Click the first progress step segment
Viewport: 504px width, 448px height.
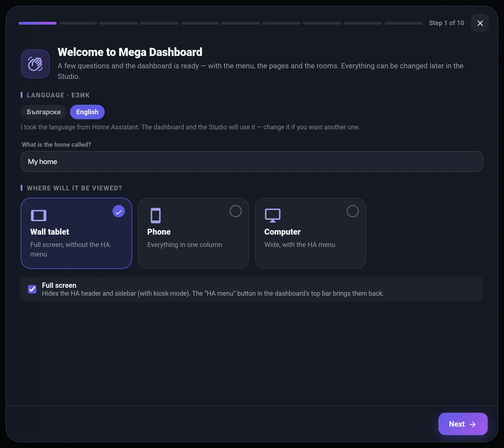tap(37, 23)
